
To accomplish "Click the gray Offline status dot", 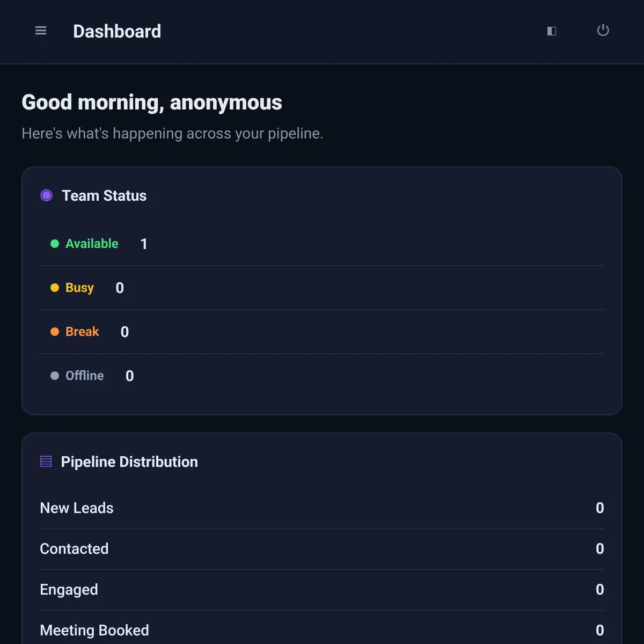I will [55, 376].
